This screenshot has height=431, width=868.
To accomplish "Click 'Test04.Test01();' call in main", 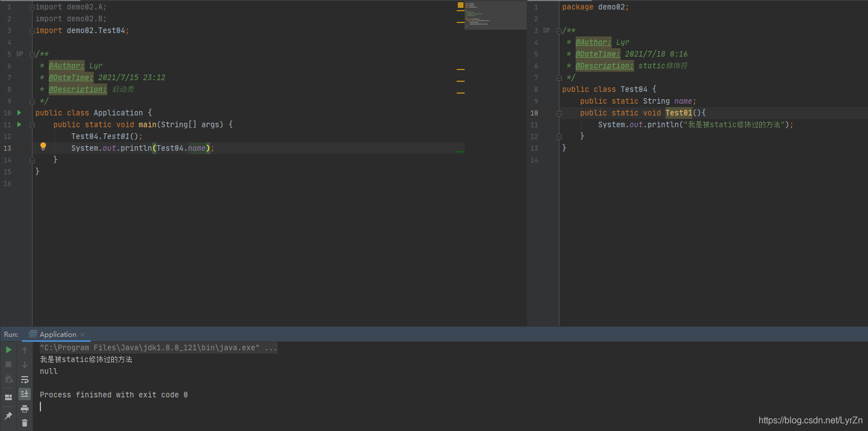I will click(107, 136).
